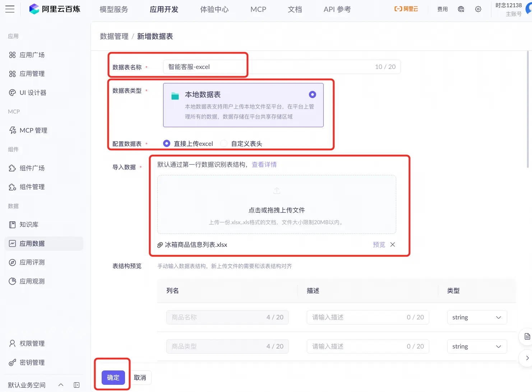Collapse sidebar using the panel icon

tap(77, 385)
